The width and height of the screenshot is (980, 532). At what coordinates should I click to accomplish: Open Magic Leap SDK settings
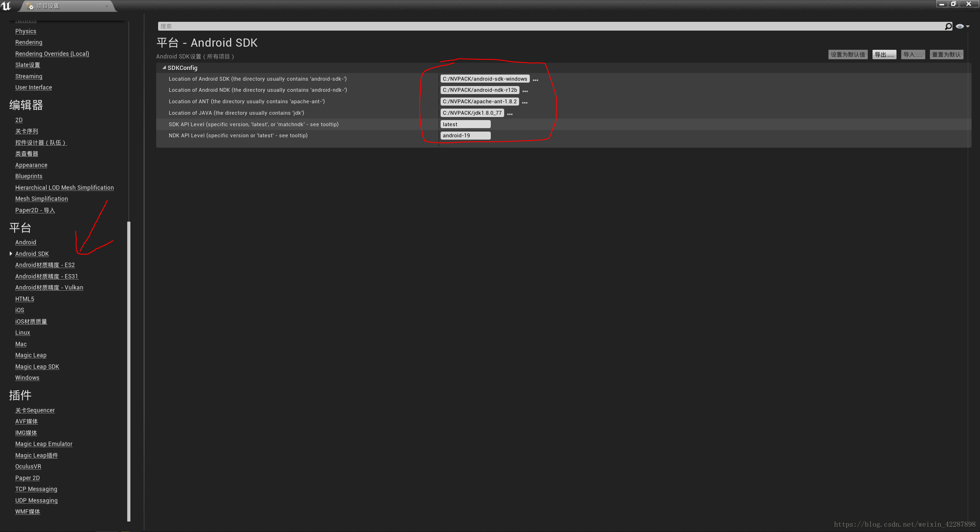37,366
